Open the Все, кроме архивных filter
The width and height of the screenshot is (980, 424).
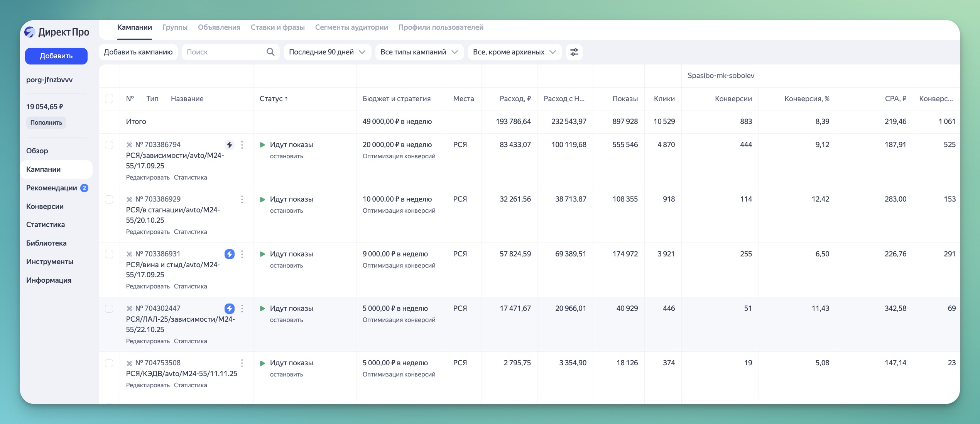(514, 52)
